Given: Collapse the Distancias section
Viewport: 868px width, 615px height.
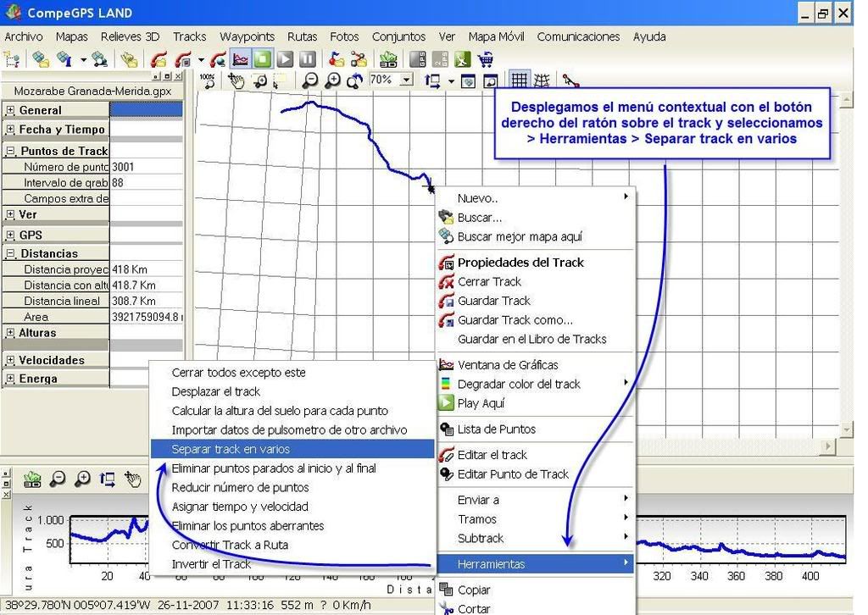Looking at the screenshot, I should 10,254.
